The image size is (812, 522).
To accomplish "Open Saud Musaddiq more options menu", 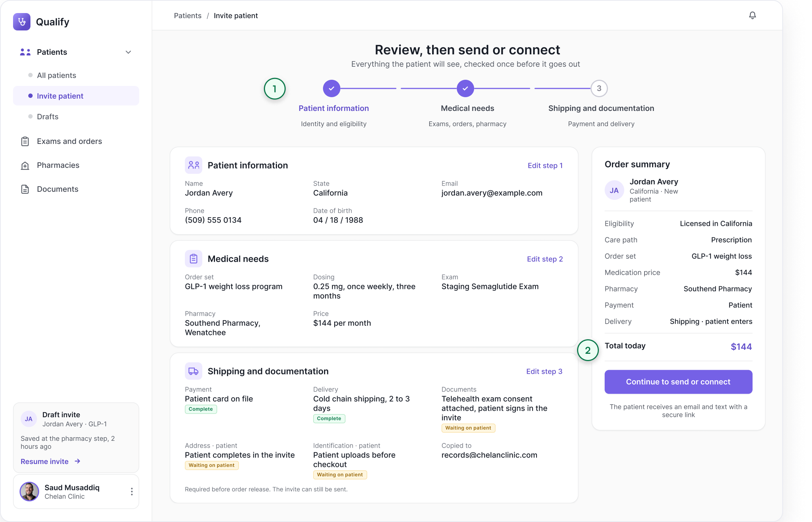I will tap(132, 492).
